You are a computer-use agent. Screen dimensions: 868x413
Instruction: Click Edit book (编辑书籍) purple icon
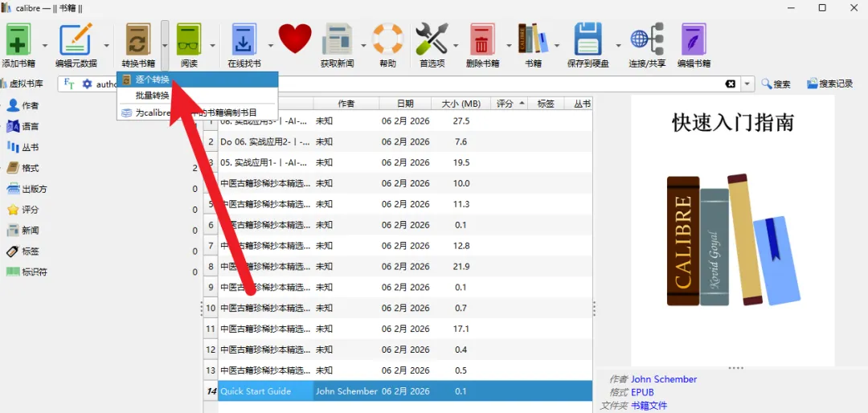tap(694, 39)
